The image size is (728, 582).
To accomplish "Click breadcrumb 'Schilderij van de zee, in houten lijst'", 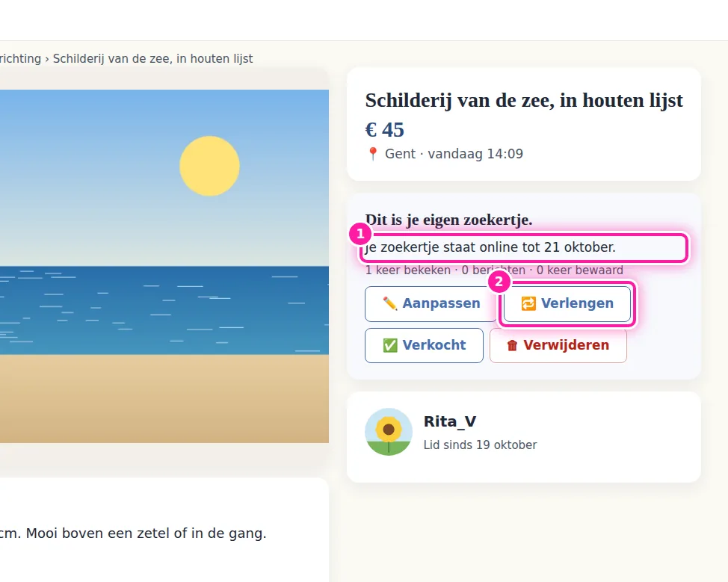I will [x=152, y=59].
